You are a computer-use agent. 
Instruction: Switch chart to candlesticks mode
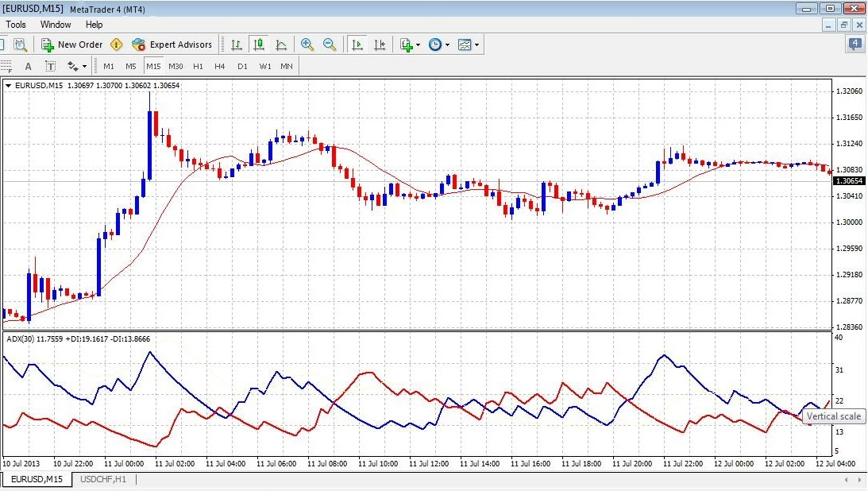click(259, 44)
